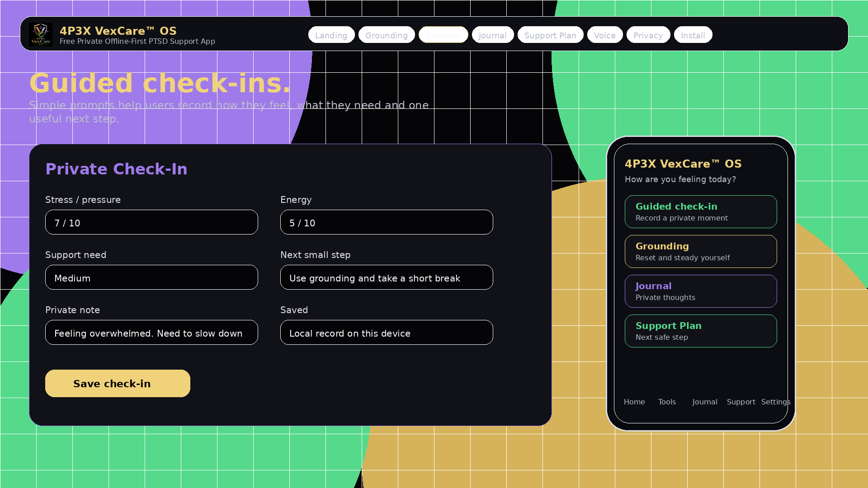Click the Stress / pressure label
Viewport: 868px width, 488px height.
[x=83, y=200]
